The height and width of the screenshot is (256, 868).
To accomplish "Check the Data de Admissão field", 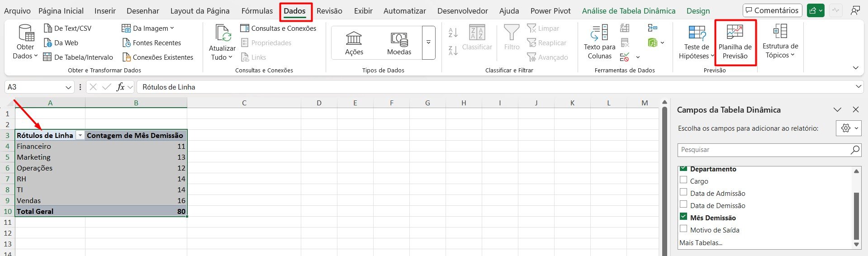I will 683,193.
